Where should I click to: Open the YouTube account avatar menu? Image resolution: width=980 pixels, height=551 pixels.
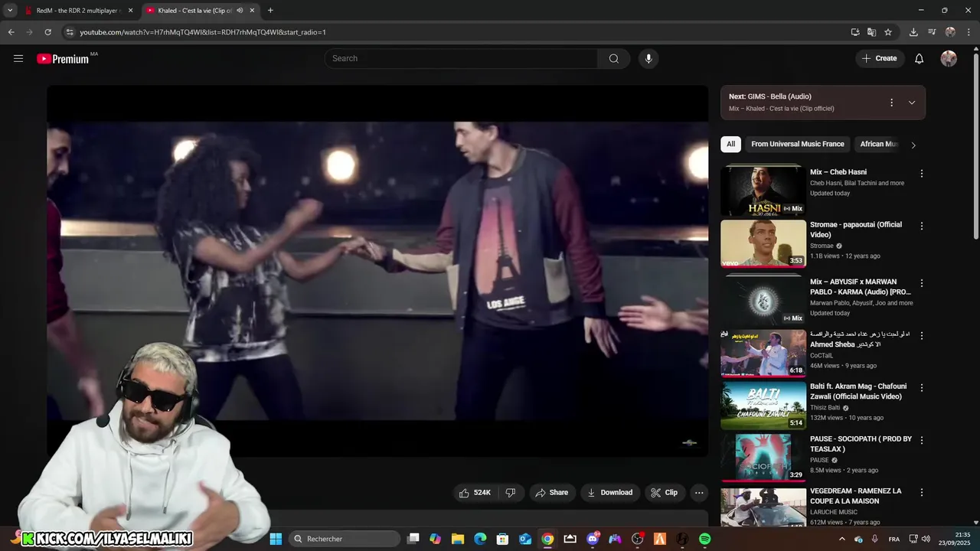click(949, 59)
